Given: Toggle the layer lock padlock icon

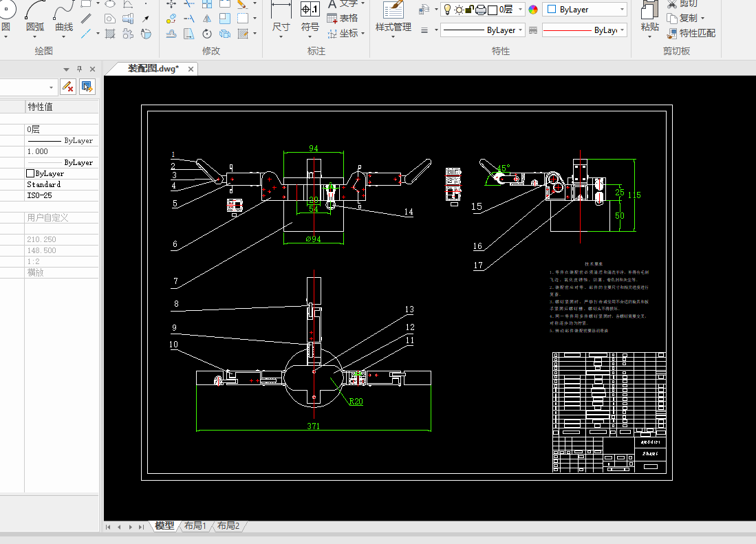Looking at the screenshot, I should coord(469,10).
